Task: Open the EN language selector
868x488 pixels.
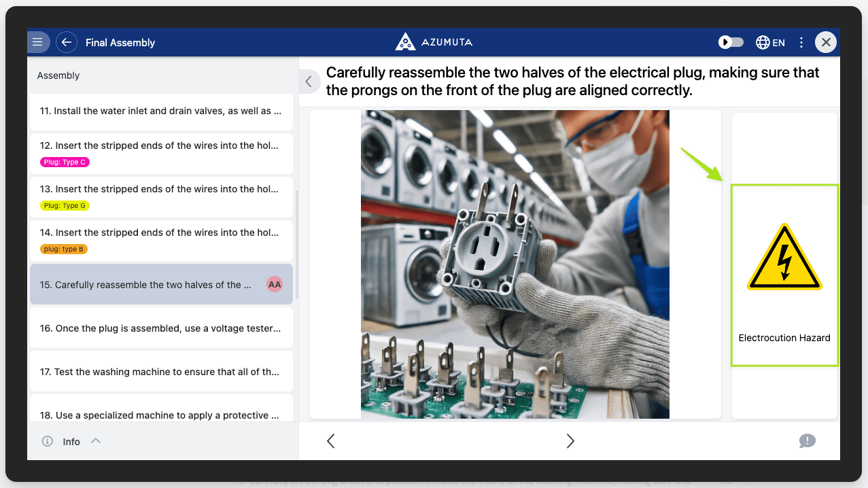Action: pos(770,42)
